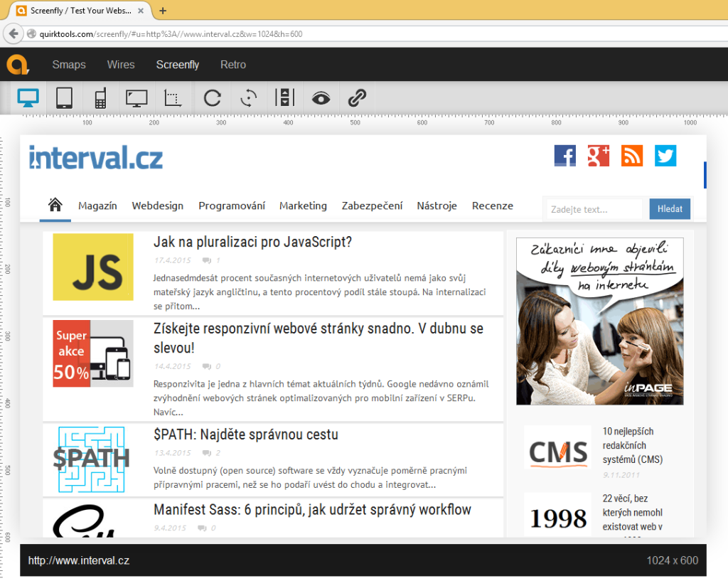Viewport: 728px width, 581px height.
Task: Open the Retro menu item
Action: [x=233, y=65]
